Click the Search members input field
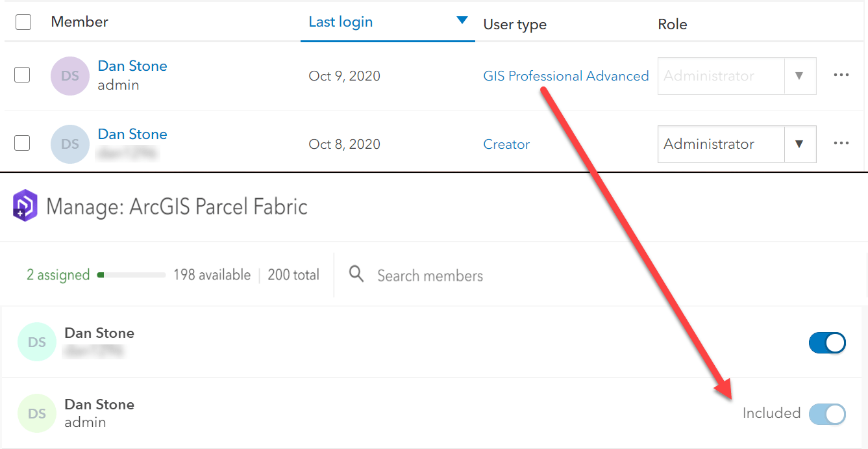Viewport: 868px width, 449px height. pos(430,276)
